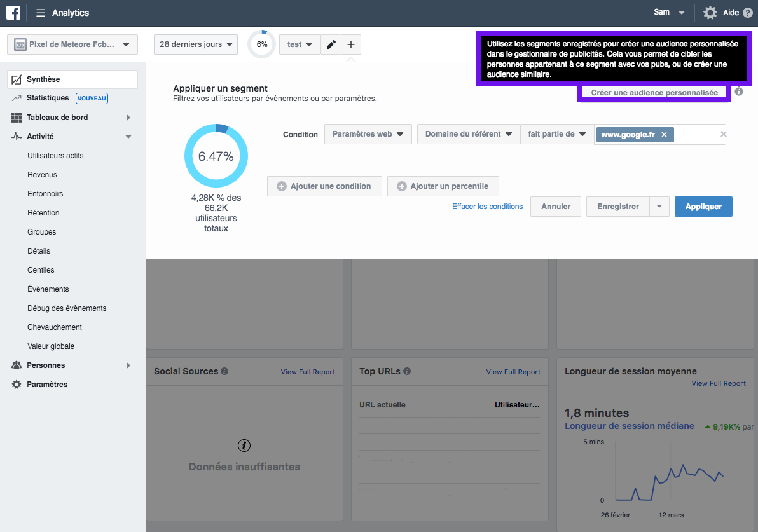Click the 6.47% donut chart

[x=216, y=156]
